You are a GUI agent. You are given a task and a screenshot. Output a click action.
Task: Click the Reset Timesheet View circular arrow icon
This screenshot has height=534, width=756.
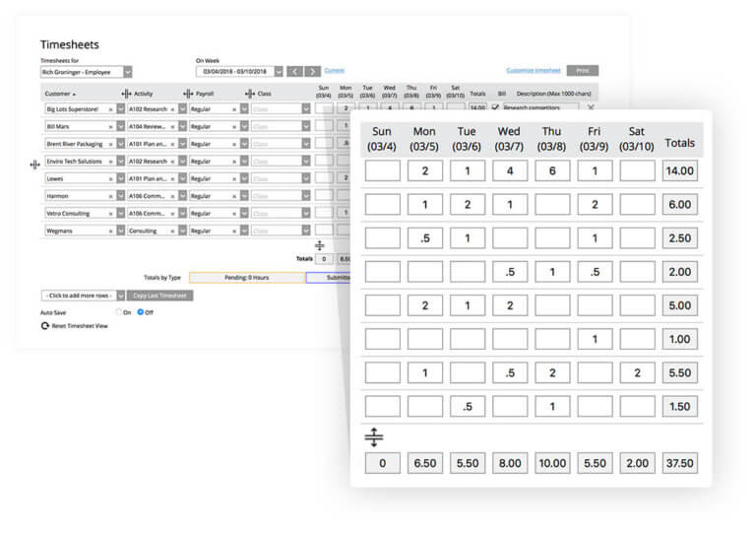[x=45, y=326]
